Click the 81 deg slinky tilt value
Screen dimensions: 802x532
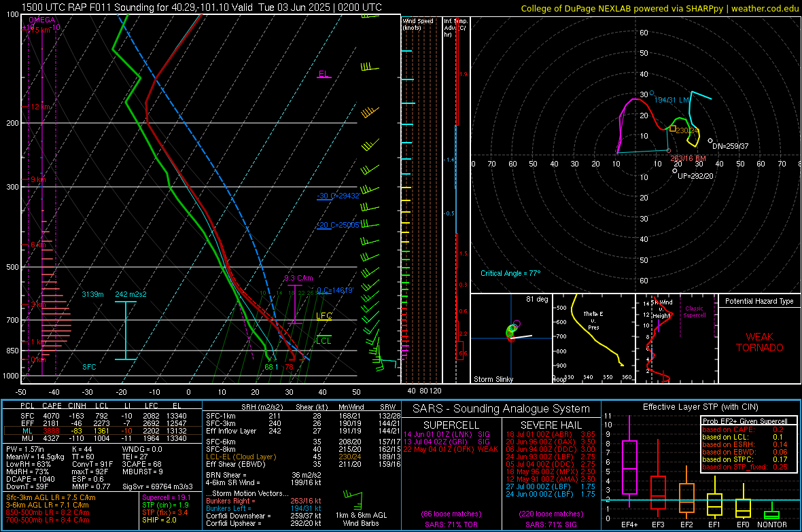[x=537, y=299]
